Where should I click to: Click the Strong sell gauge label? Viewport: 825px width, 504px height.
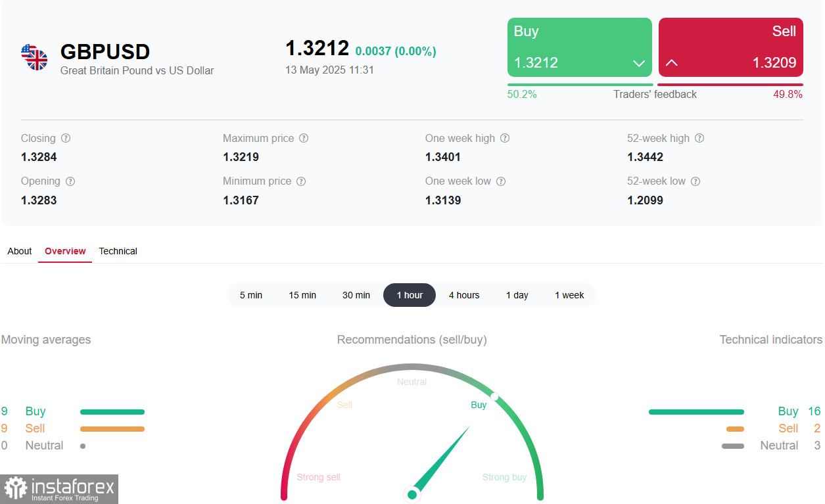tap(319, 477)
